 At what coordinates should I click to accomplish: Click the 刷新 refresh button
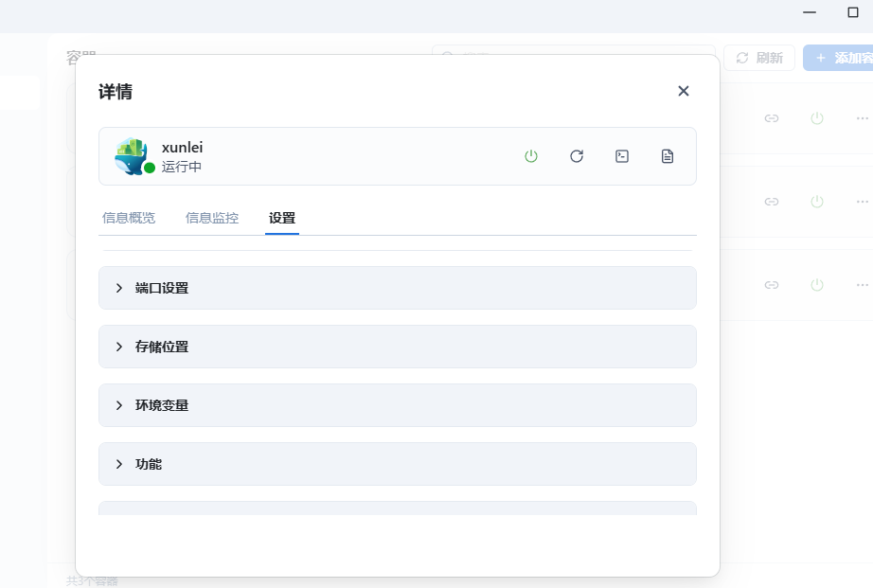tap(759, 57)
